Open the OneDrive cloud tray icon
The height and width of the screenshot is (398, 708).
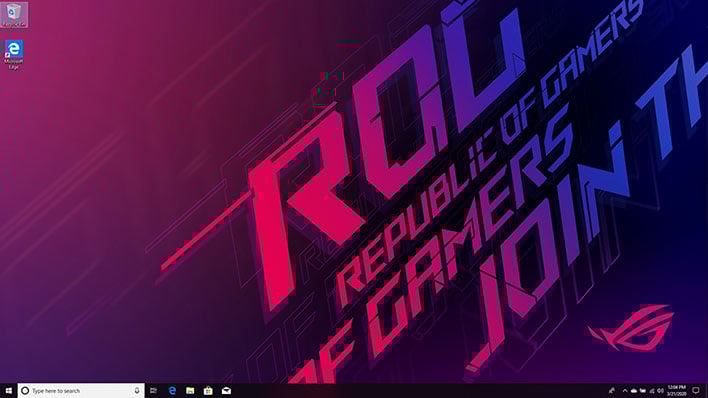click(634, 391)
